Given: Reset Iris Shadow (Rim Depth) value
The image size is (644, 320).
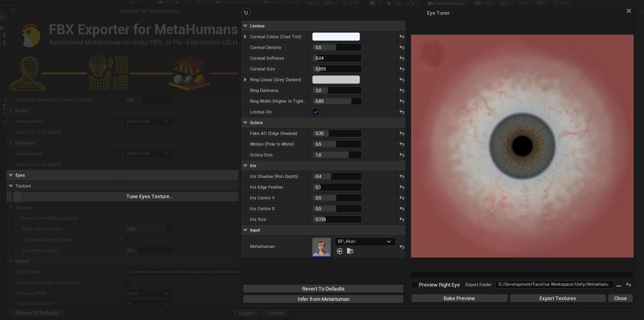Looking at the screenshot, I should point(402,177).
